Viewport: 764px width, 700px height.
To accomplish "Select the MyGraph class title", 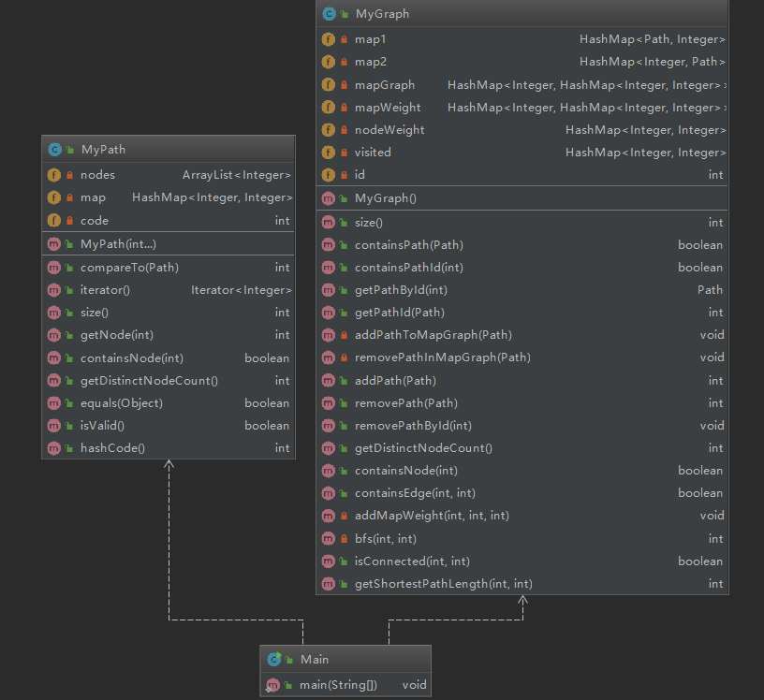I will (x=383, y=14).
